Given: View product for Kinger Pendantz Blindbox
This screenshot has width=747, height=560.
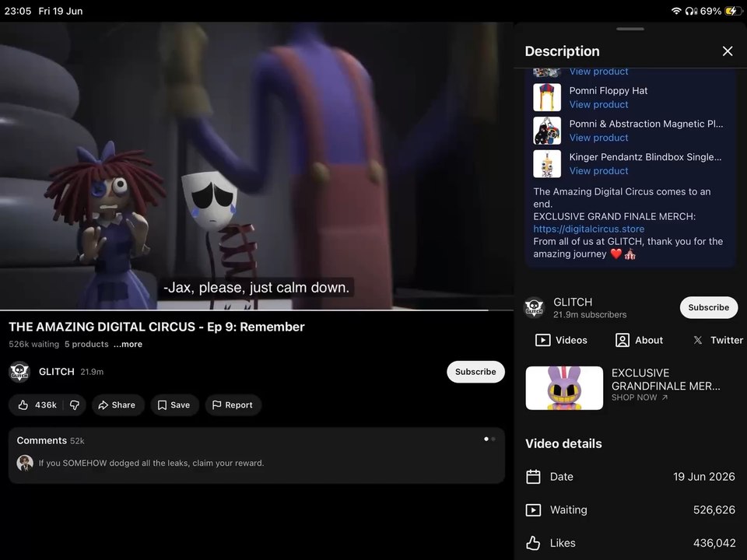Looking at the screenshot, I should (598, 171).
